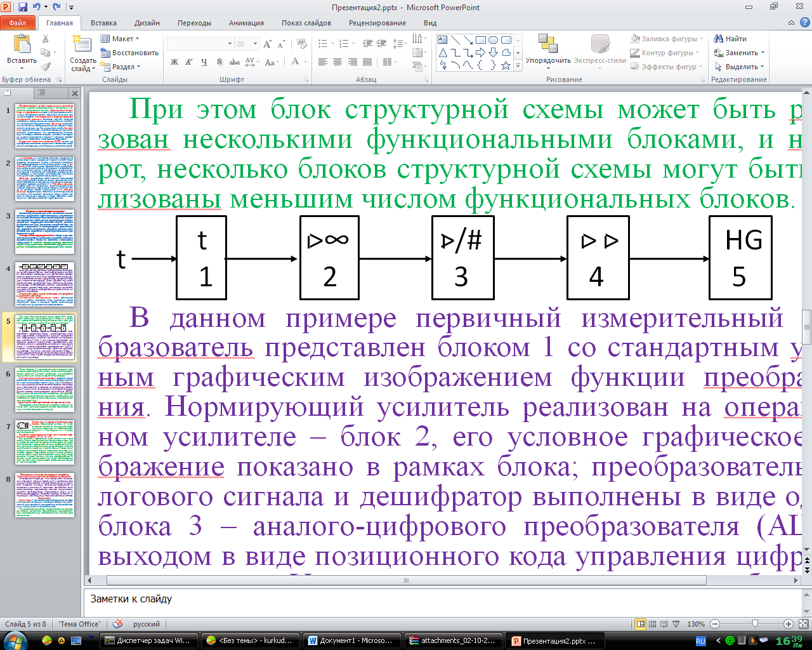The image size is (812, 650).
Task: Toggle underline (Ч) formatting
Action: 204,62
